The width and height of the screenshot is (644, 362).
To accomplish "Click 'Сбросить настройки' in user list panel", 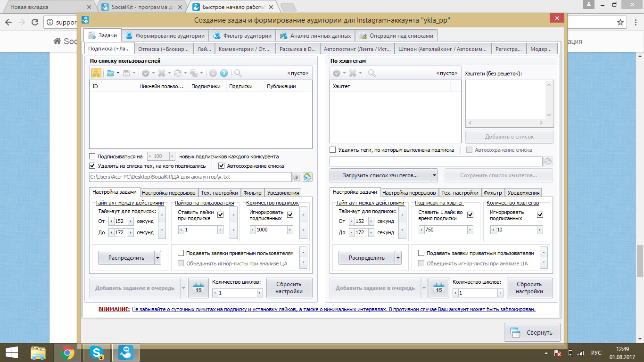I will (289, 288).
